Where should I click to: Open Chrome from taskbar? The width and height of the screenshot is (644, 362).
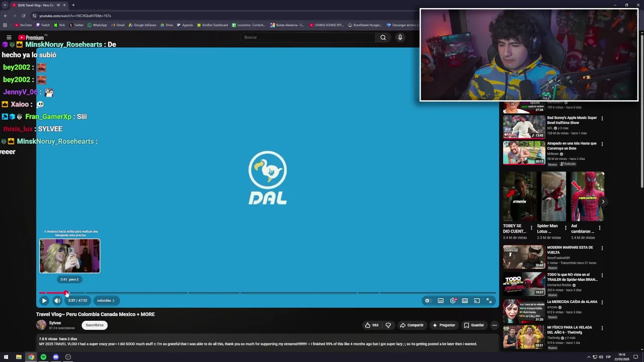[x=31, y=357]
